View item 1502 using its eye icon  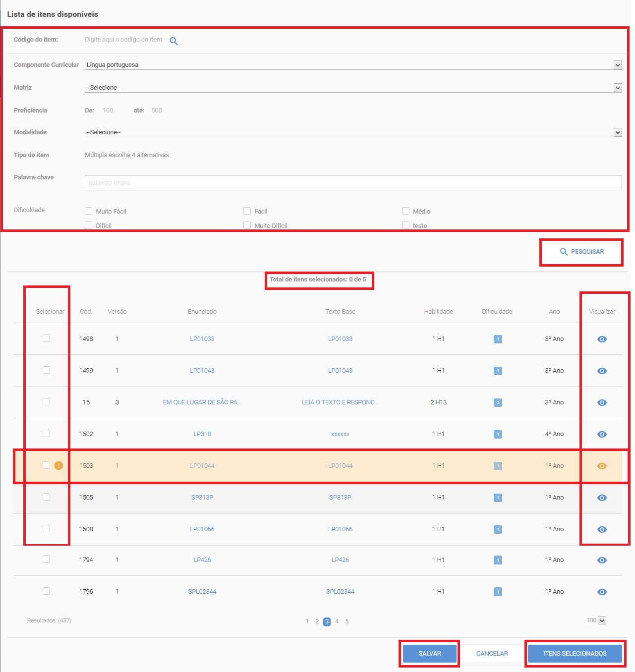coord(602,434)
